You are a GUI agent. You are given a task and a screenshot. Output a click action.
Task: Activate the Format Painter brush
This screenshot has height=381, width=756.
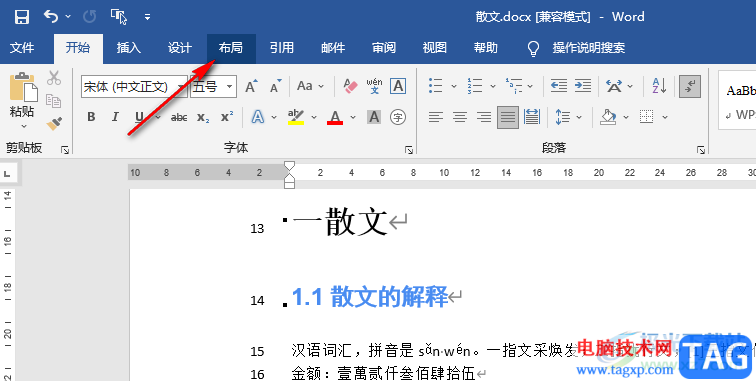[54, 124]
